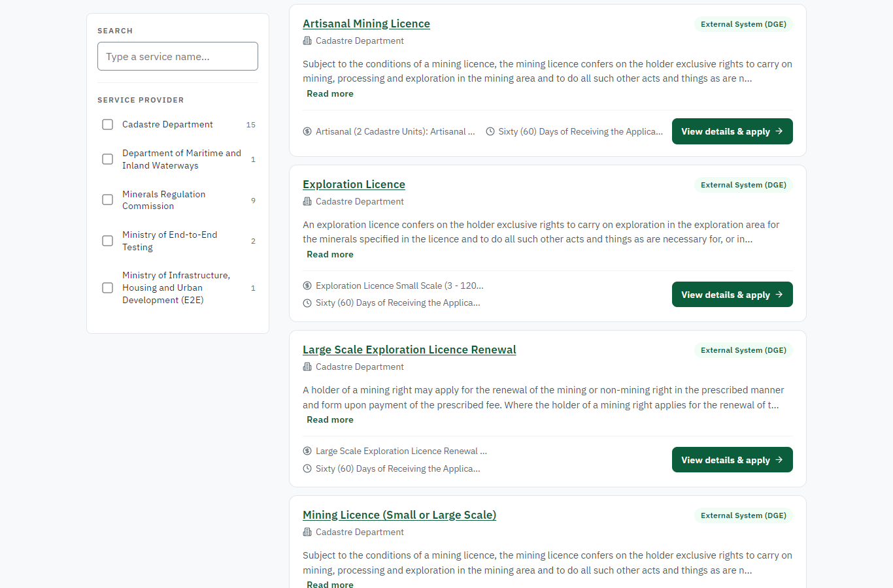This screenshot has width=893, height=588.
Task: Click External System (DGE) badge on Large Scale Exploration Renewal
Action: pos(743,350)
